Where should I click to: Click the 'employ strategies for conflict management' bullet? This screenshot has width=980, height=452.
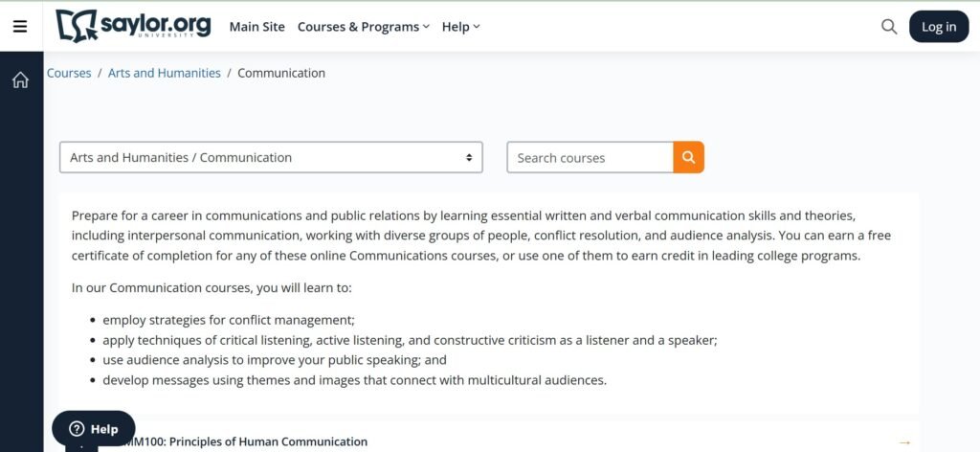pos(229,320)
